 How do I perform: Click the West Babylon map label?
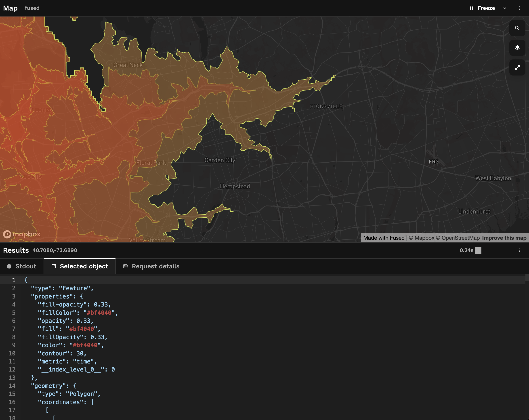(x=493, y=178)
